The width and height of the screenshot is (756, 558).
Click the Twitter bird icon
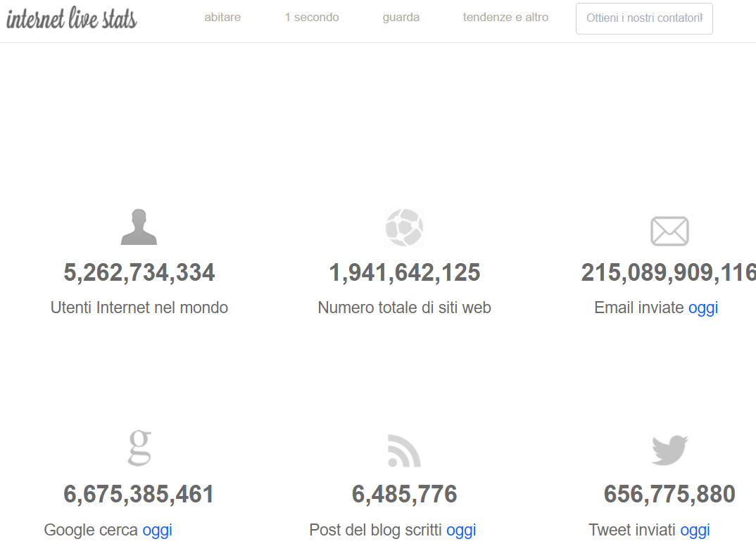pyautogui.click(x=669, y=450)
